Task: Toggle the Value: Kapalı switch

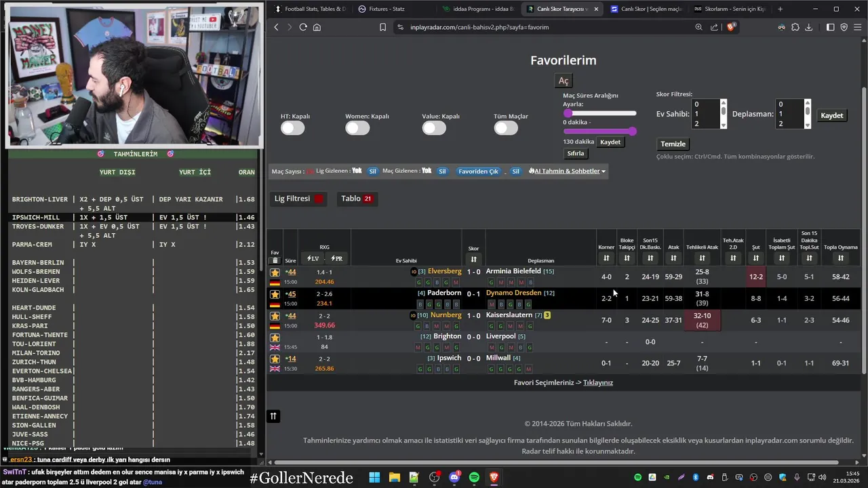Action: pos(434,127)
